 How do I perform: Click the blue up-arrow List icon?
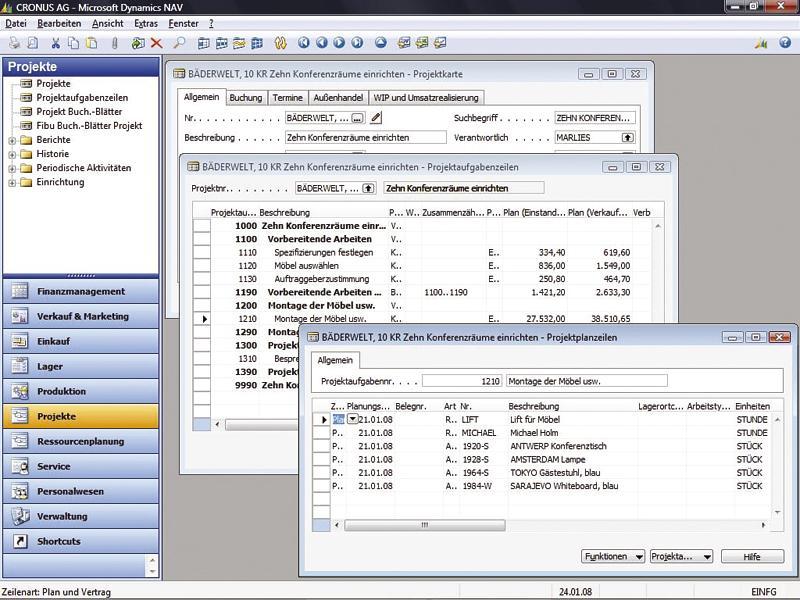tap(381, 43)
